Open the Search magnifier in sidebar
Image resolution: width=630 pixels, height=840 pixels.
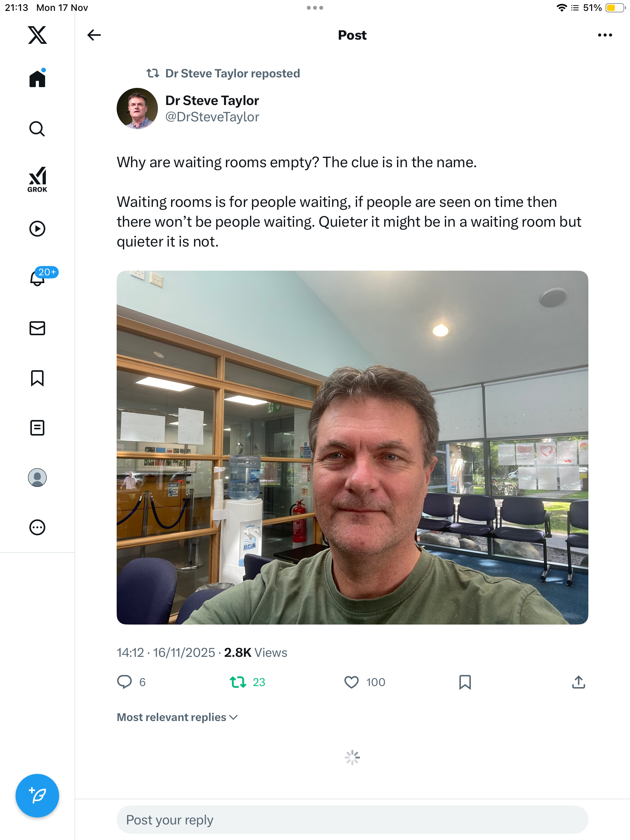point(37,129)
